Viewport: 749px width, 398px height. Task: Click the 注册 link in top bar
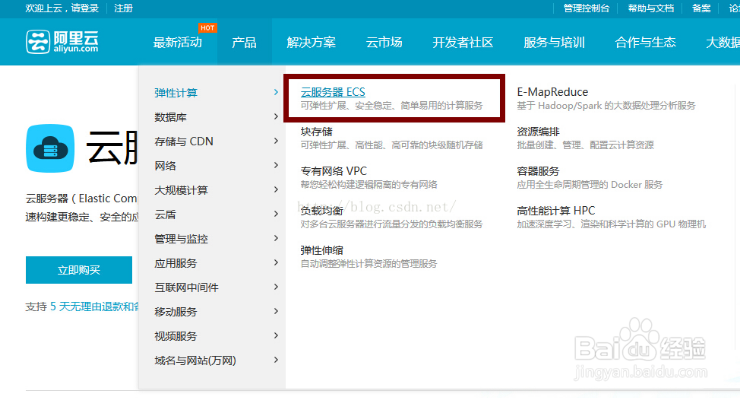click(x=123, y=8)
